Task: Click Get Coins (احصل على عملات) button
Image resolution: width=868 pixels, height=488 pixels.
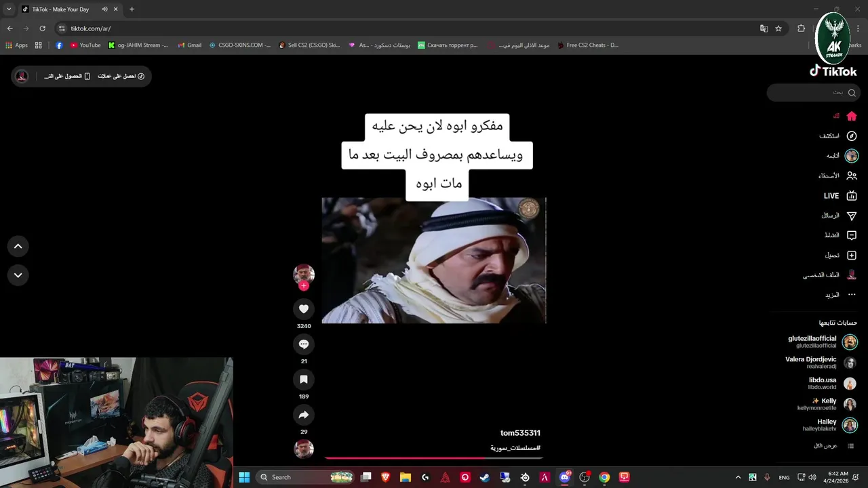Action: [x=121, y=76]
